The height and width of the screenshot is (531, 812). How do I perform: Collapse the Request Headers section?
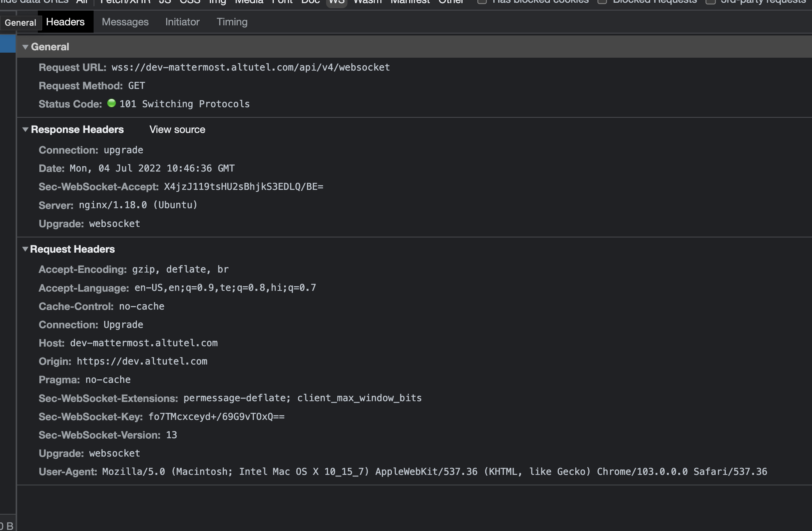pyautogui.click(x=26, y=249)
